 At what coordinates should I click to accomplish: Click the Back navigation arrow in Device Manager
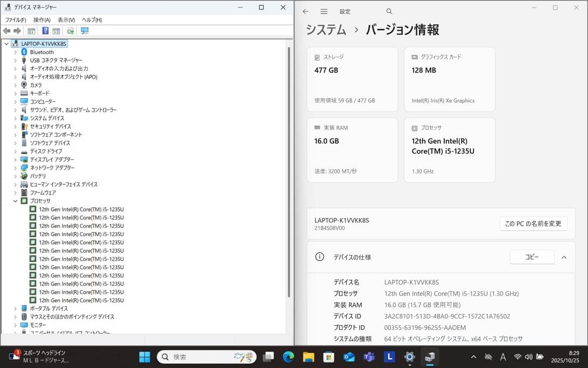coord(7,31)
